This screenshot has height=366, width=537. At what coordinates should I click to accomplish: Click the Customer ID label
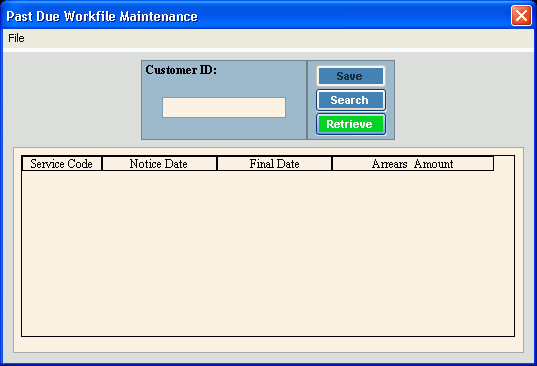[181, 70]
